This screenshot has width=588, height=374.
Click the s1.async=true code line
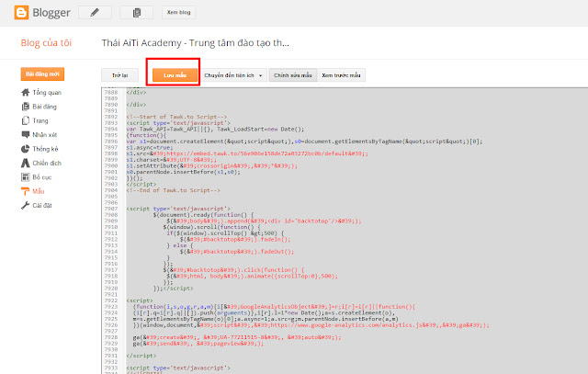pos(150,147)
